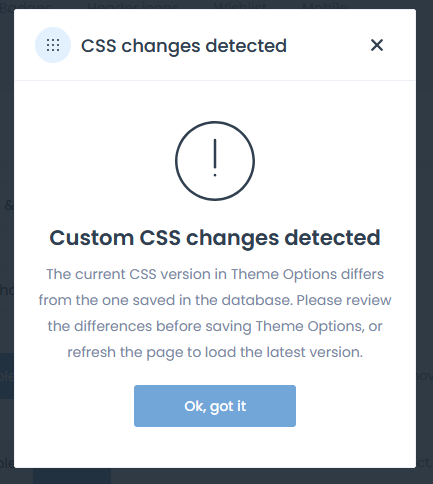Click 'Please review' text in the message
This screenshot has height=484, width=433.
[x=344, y=300]
